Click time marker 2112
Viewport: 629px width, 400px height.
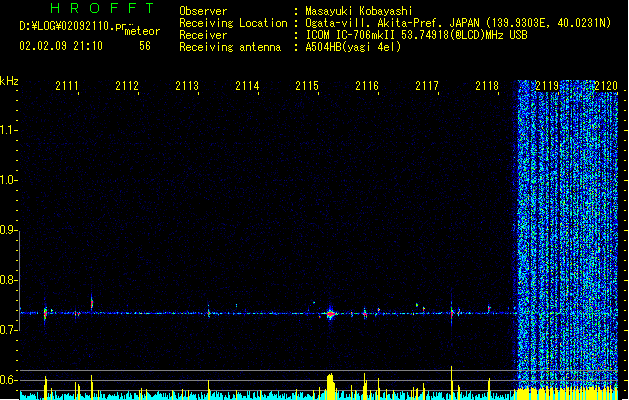(x=127, y=86)
